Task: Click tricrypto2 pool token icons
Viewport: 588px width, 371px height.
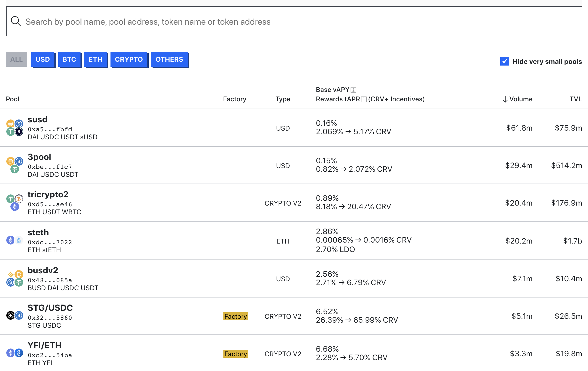Action: tap(15, 203)
